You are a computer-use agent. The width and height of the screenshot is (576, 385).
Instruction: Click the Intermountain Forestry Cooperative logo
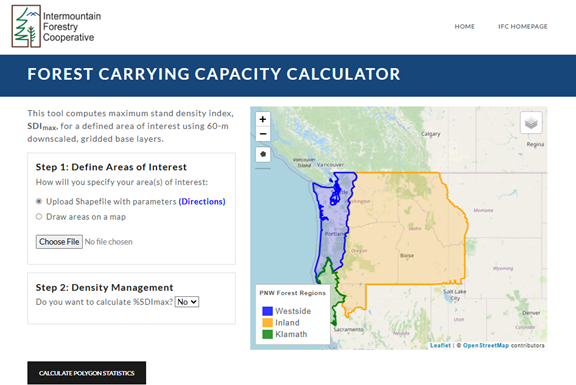coord(56,26)
